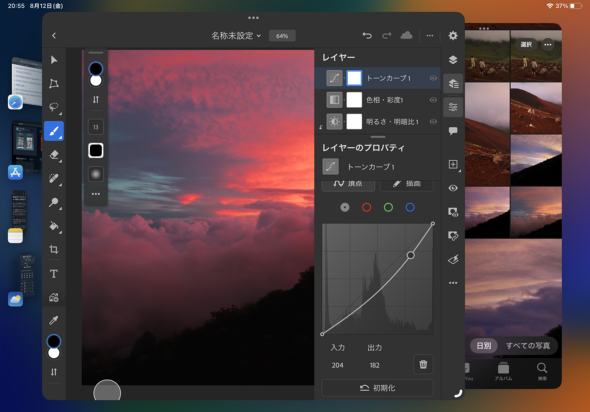Activate the Crop tool
The image size is (590, 412).
pos(54,249)
